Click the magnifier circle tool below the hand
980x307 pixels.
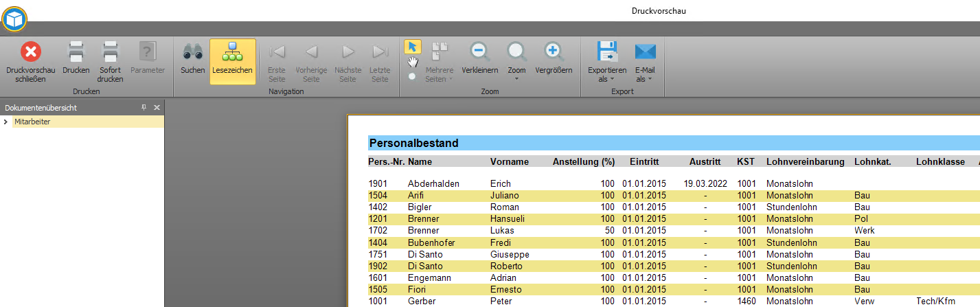412,76
